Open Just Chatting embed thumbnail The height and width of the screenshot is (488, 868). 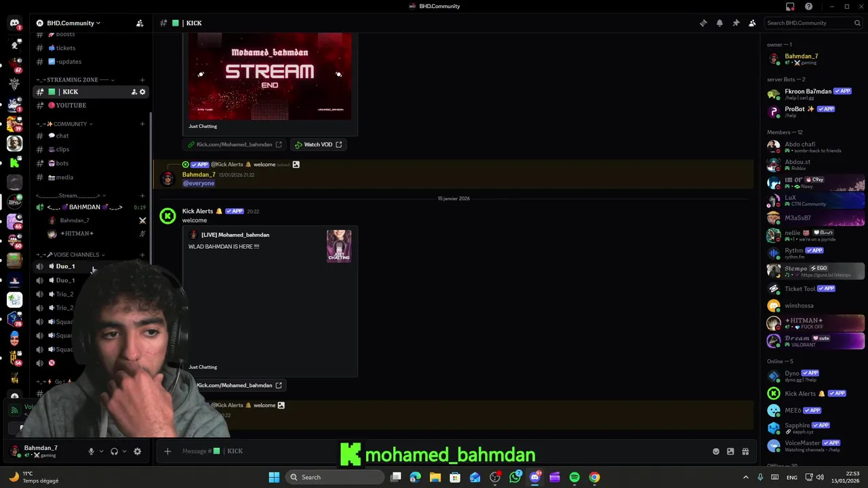(339, 246)
